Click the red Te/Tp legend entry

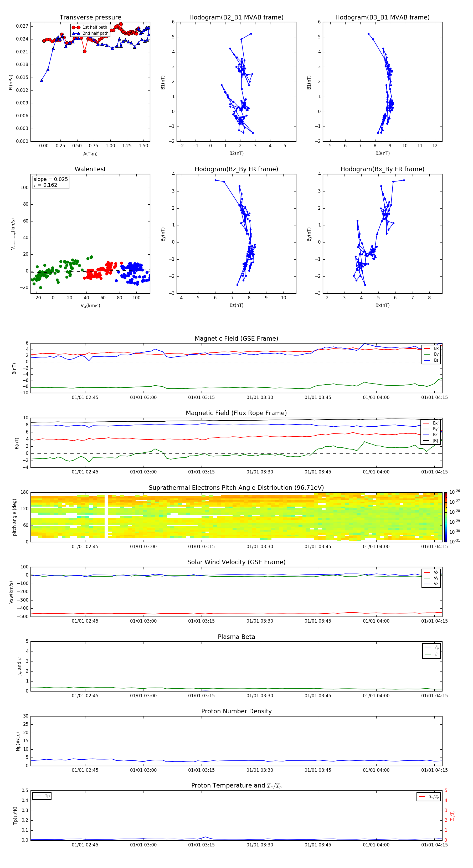click(434, 796)
